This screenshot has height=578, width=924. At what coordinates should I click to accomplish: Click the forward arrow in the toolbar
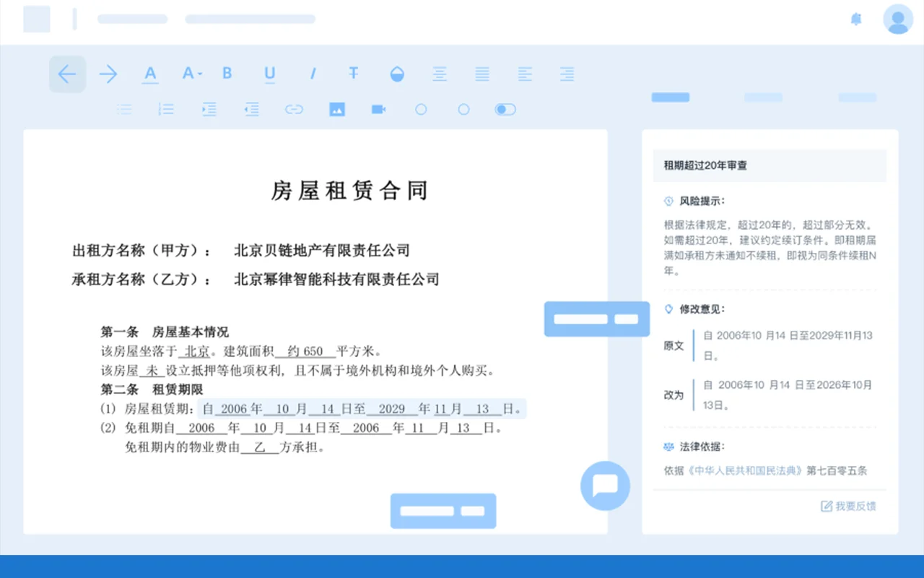click(108, 74)
